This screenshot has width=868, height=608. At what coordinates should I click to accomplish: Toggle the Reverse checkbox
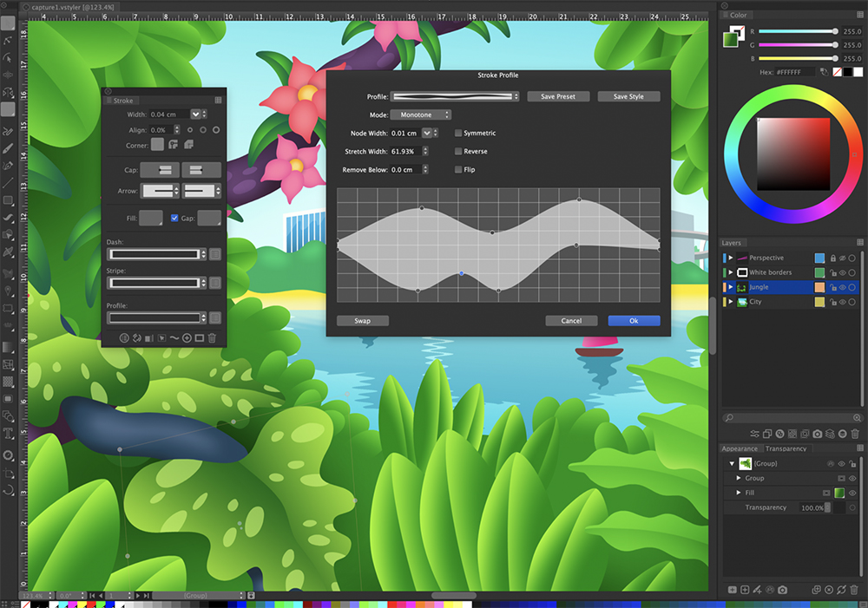tap(458, 151)
